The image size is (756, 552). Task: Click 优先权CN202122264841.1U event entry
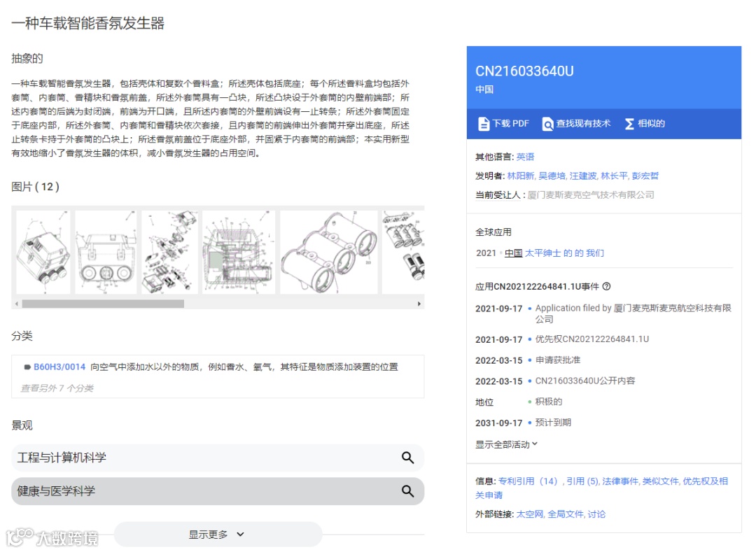592,339
